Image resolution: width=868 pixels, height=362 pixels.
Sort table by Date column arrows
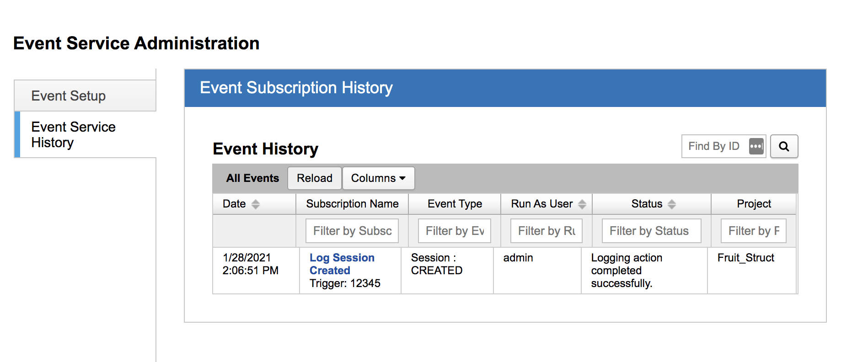(x=256, y=204)
